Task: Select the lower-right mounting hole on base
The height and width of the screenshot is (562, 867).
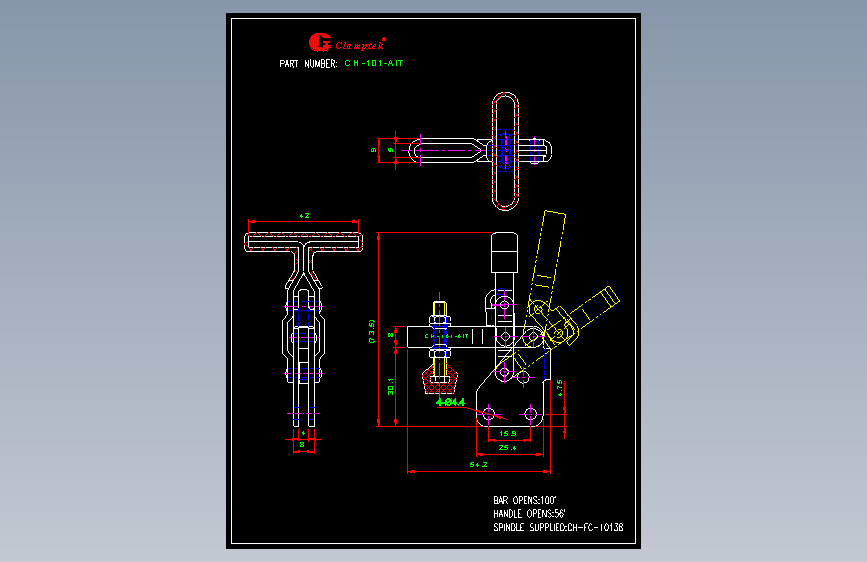Action: [530, 414]
